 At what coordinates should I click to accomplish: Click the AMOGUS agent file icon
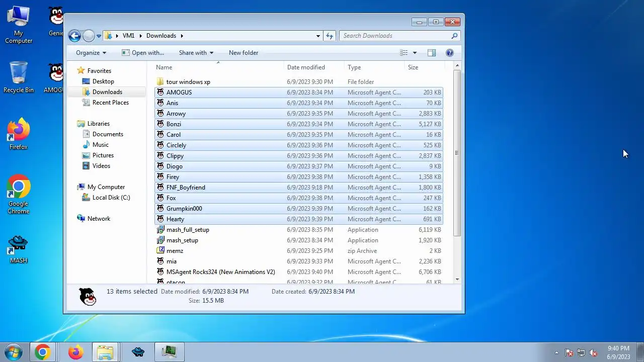(x=160, y=93)
